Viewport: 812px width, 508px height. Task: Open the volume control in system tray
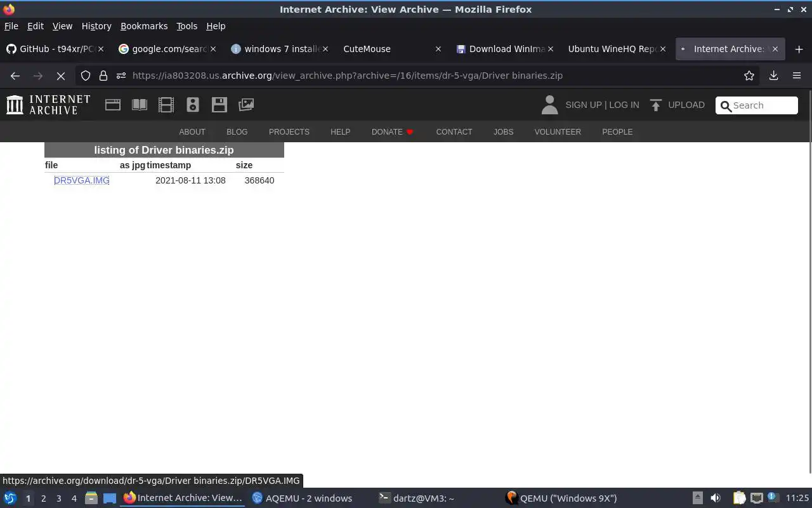click(x=716, y=498)
